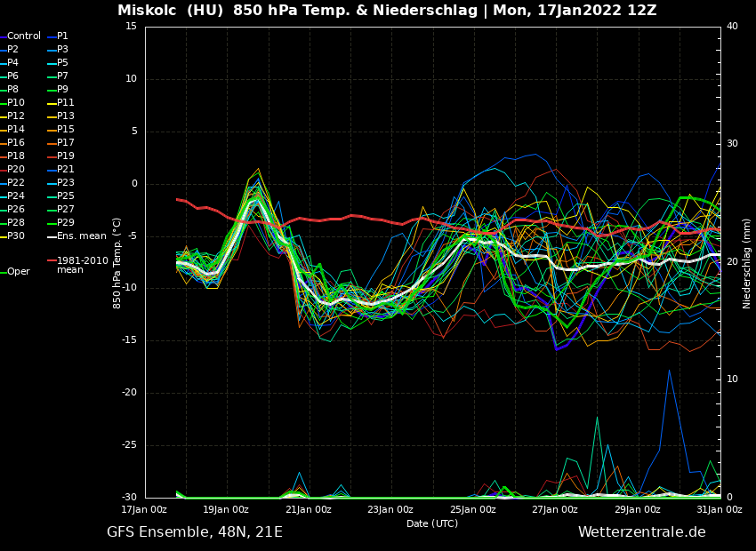Click the 850 hPa Temp. (°C) axis label
This screenshot has height=551, width=756.
click(117, 263)
